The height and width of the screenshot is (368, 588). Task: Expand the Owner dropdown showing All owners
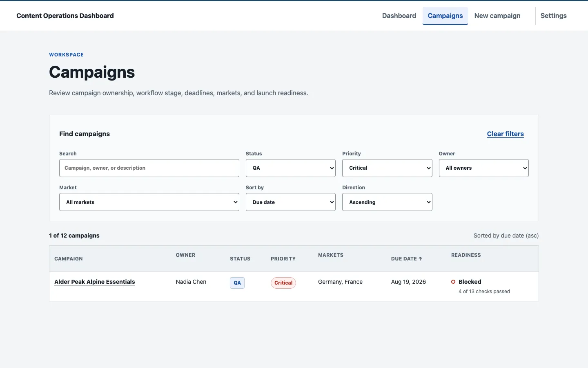coord(484,168)
